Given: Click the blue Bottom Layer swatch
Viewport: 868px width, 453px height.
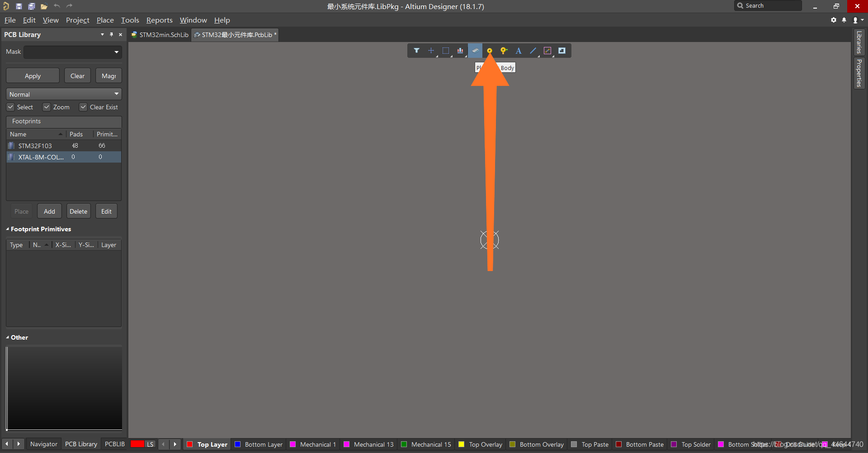Looking at the screenshot, I should point(237,444).
